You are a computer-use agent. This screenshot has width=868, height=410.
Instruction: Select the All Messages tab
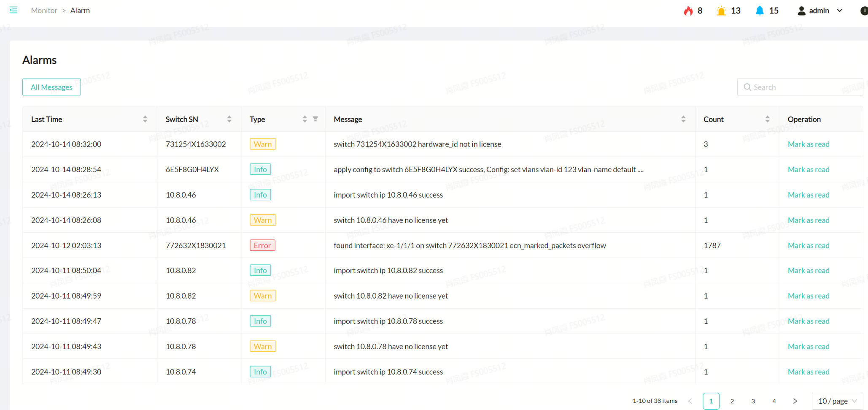click(x=51, y=87)
